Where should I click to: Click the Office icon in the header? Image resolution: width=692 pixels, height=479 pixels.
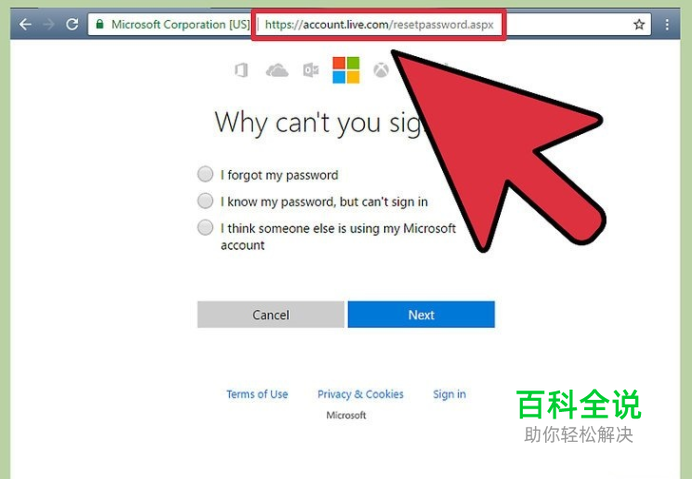pos(241,70)
